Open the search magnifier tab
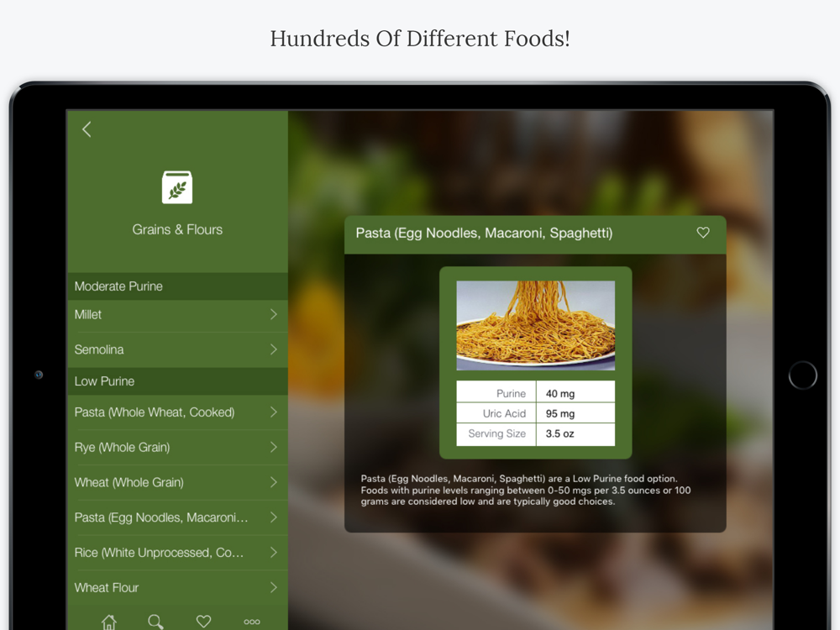The height and width of the screenshot is (630, 840). pyautogui.click(x=155, y=622)
